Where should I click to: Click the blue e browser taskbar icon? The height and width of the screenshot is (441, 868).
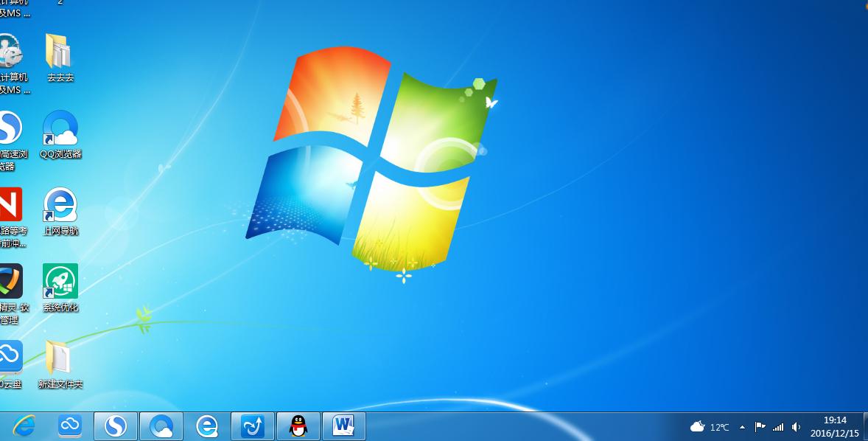(x=207, y=426)
